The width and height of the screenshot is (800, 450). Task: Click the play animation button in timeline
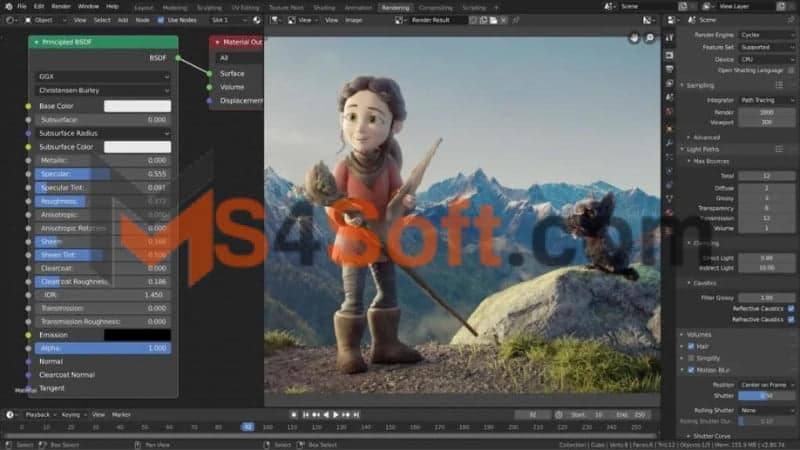coord(334,414)
